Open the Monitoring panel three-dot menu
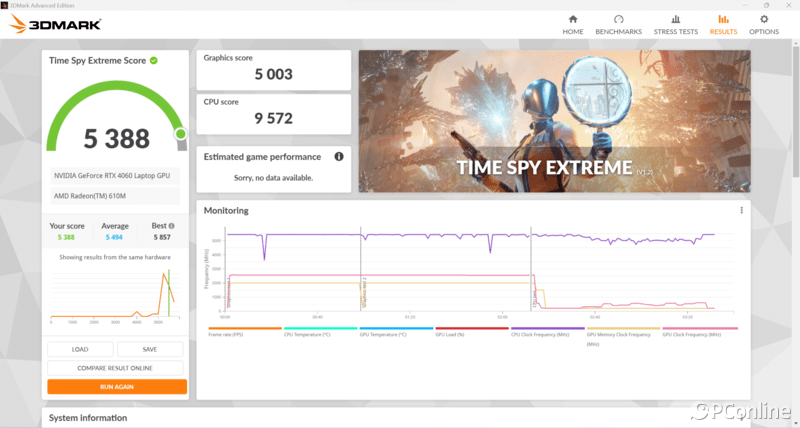 [x=741, y=210]
